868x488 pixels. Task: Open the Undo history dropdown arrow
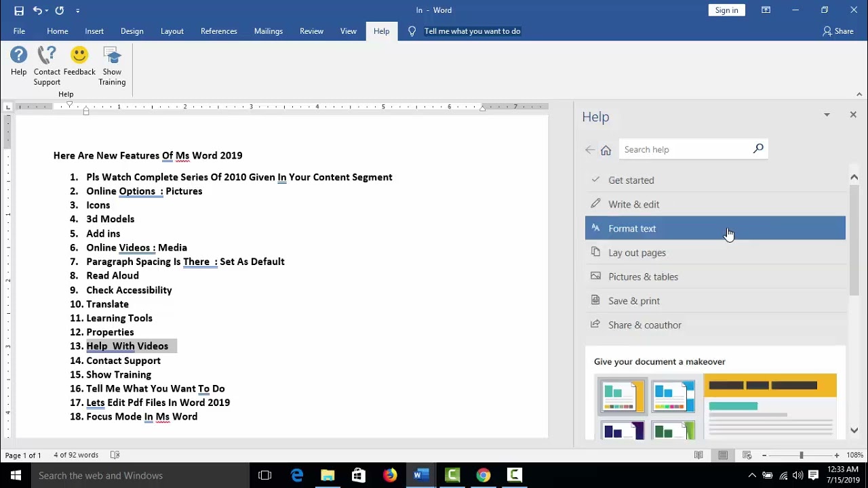46,10
